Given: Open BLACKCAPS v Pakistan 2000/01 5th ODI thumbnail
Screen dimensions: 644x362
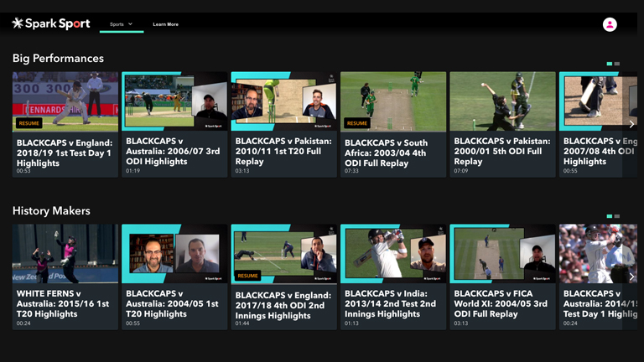Looking at the screenshot, I should [503, 101].
